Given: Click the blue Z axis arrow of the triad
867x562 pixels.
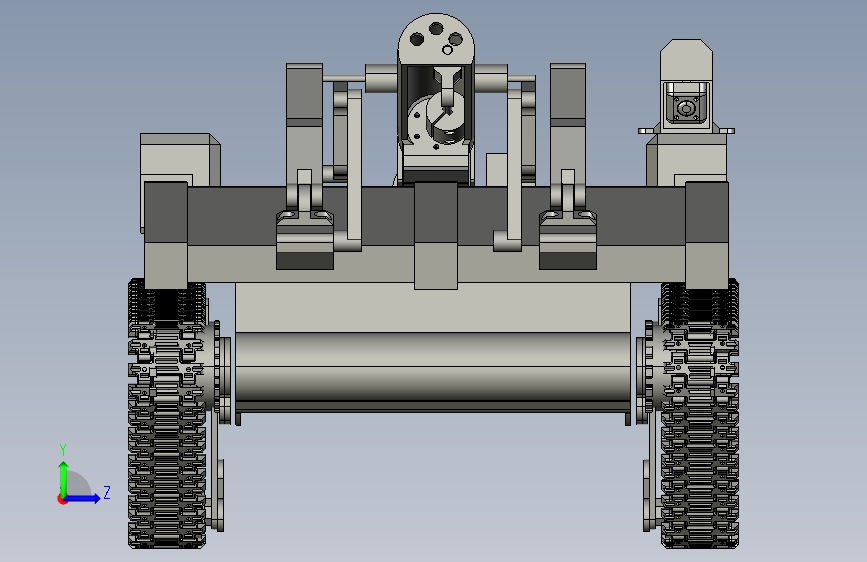Looking at the screenshot, I should 82,498.
